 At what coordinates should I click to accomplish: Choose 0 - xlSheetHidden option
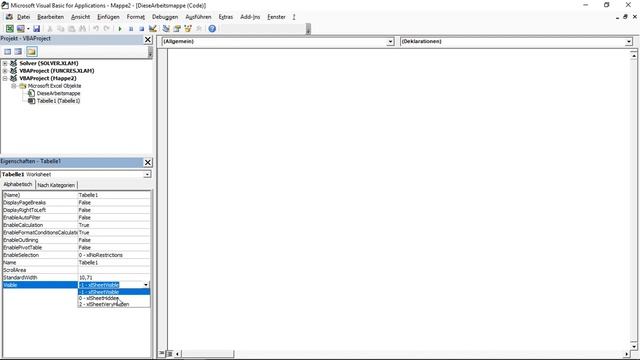click(x=114, y=298)
